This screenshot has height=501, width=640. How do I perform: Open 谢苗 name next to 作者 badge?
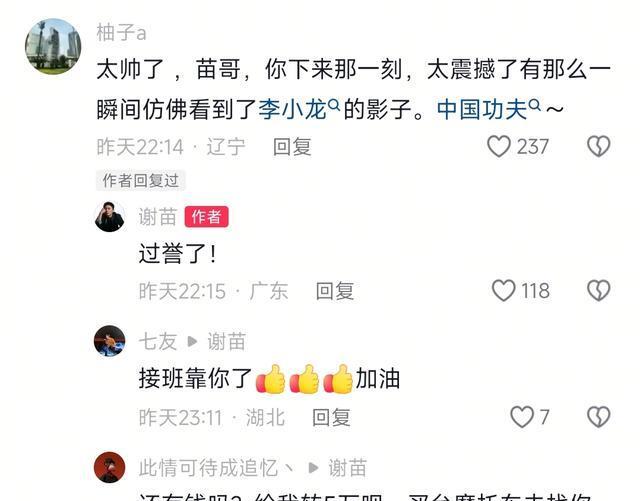pos(158,216)
